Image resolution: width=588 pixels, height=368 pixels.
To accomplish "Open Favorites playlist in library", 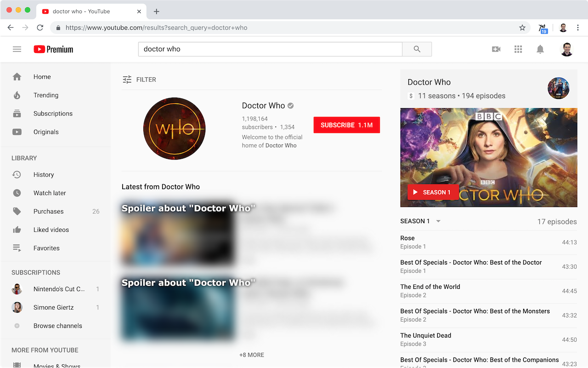I will point(56,248).
